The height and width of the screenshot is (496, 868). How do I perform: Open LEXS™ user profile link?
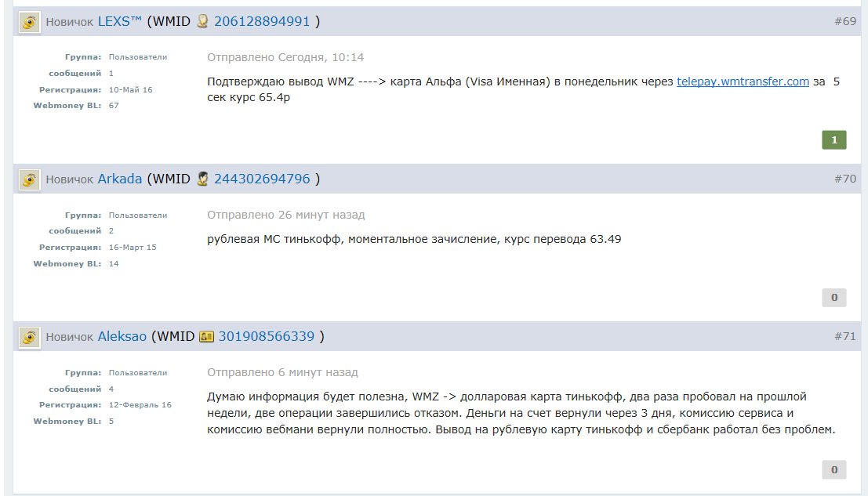(119, 22)
